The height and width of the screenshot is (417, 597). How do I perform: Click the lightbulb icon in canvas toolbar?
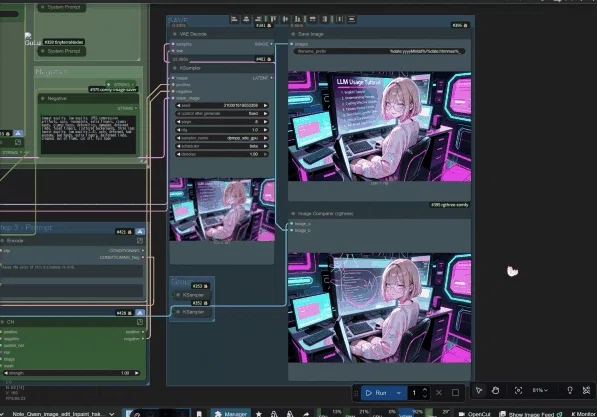coord(570,390)
